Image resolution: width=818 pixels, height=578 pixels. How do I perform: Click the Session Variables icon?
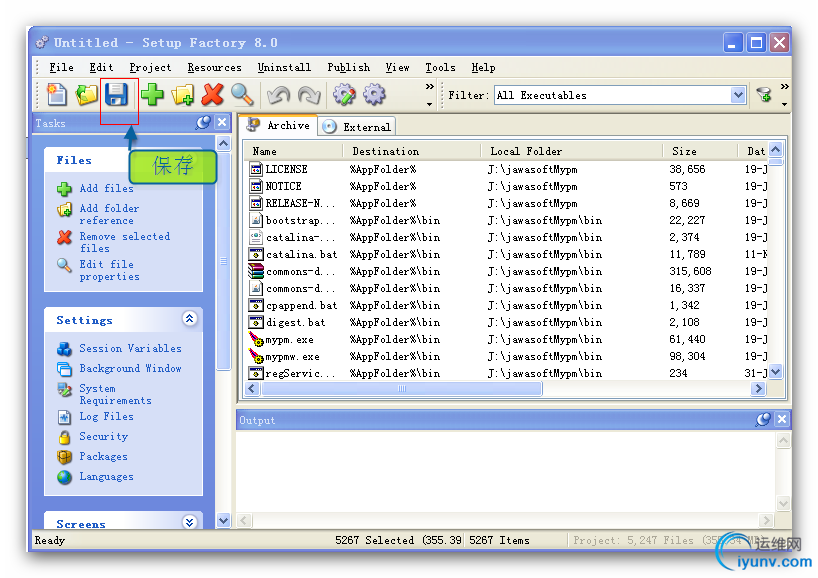click(x=64, y=349)
